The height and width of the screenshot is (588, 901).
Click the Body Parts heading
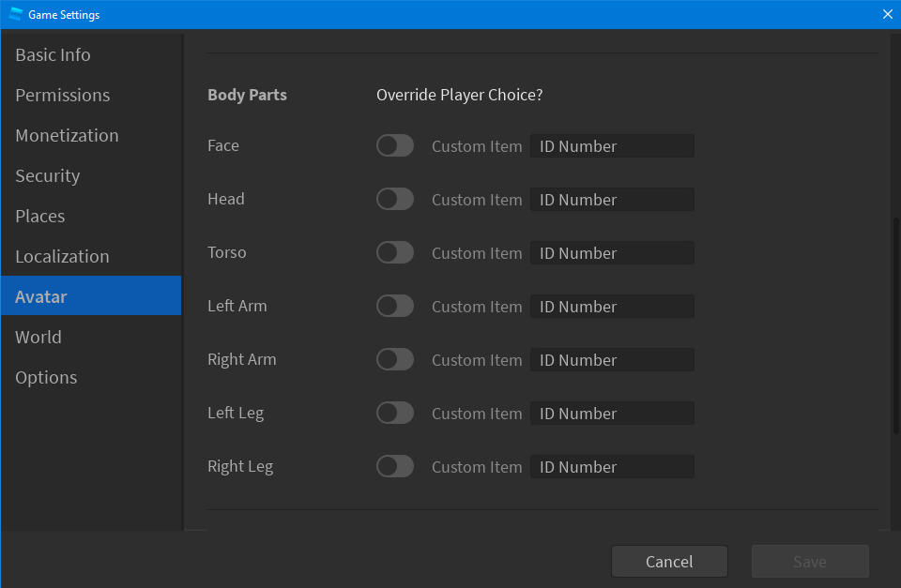tap(247, 95)
